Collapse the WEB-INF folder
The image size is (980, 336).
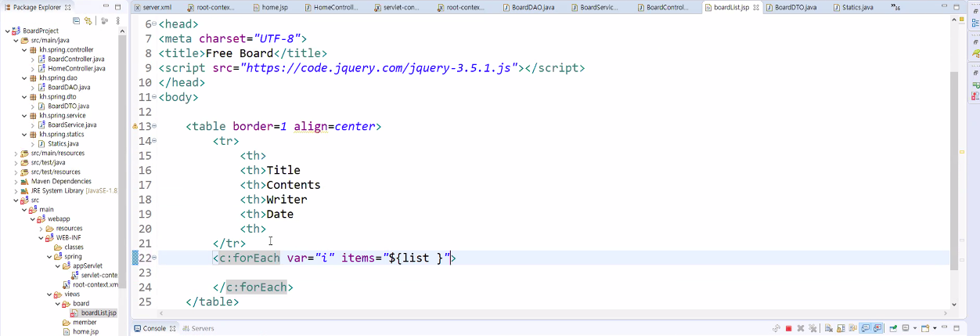pos(41,238)
